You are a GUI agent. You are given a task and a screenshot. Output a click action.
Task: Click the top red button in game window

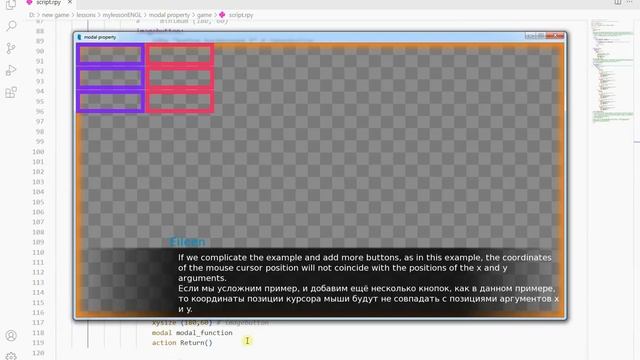(180, 54)
